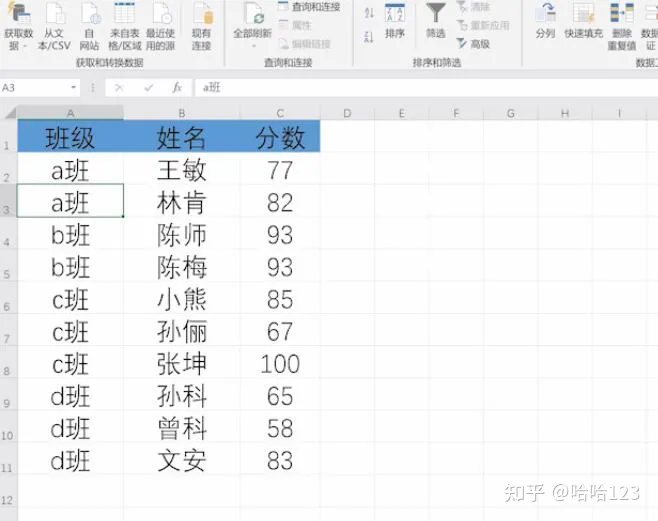Click the formula bar containing a班

coord(426,88)
